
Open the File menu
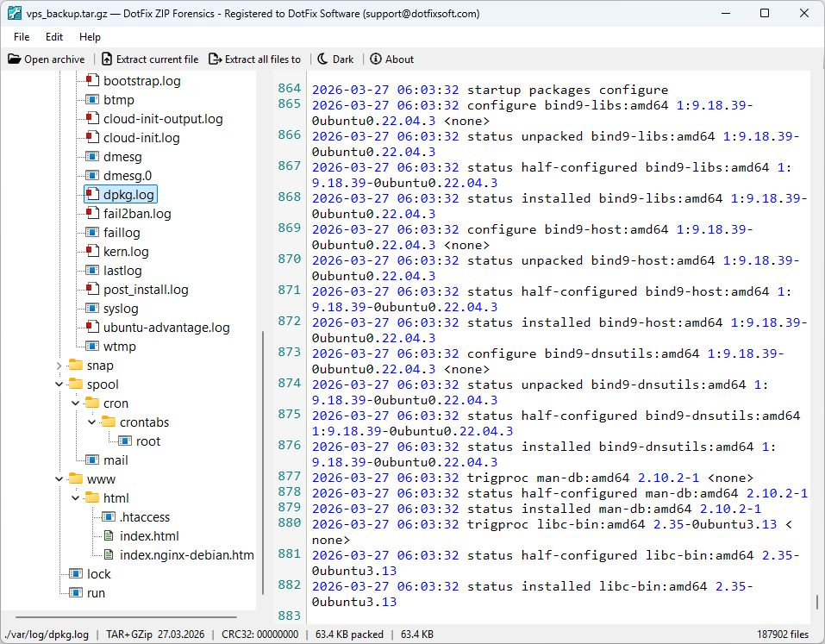tap(22, 37)
